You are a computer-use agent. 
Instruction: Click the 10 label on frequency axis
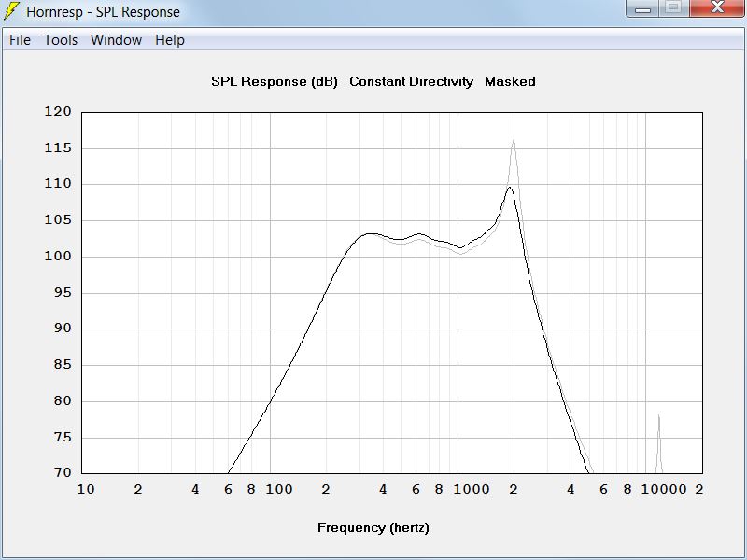(86, 489)
